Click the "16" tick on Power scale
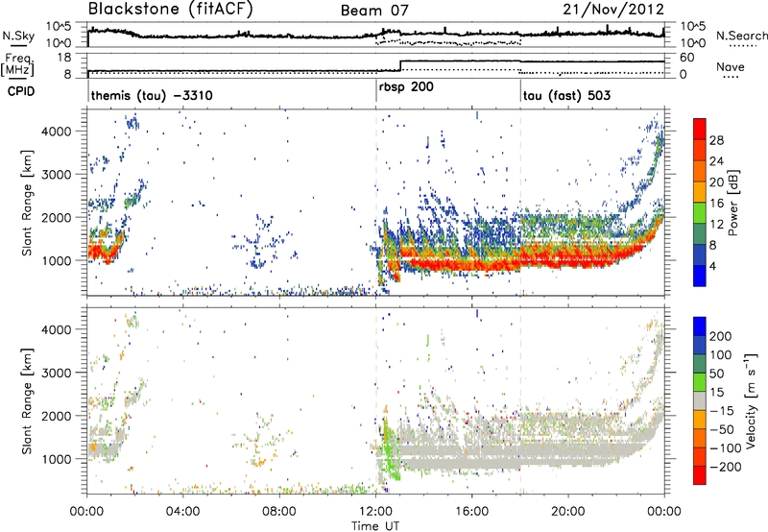Image resolution: width=768 pixels, height=532 pixels. pos(716,204)
